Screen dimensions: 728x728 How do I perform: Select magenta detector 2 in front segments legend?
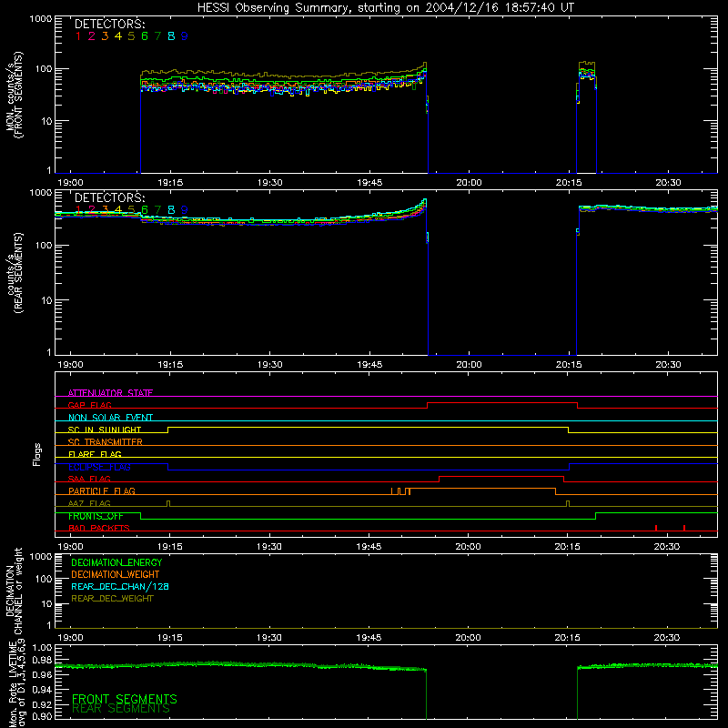click(92, 36)
